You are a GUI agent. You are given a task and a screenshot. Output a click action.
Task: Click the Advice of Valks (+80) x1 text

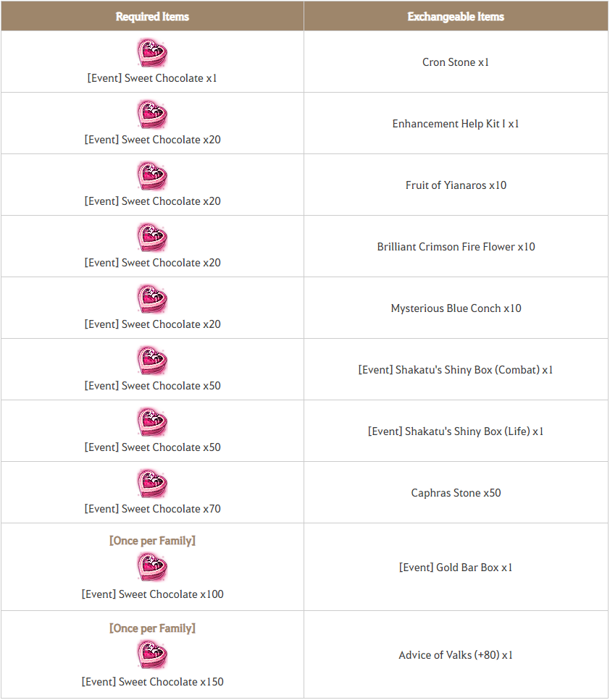pyautogui.click(x=456, y=655)
